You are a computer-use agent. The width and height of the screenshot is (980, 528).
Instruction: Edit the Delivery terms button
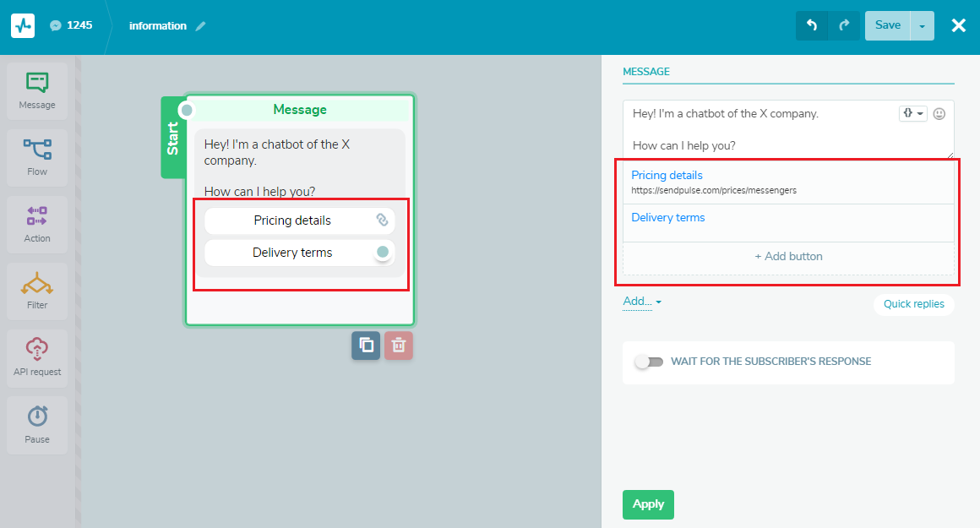point(668,217)
